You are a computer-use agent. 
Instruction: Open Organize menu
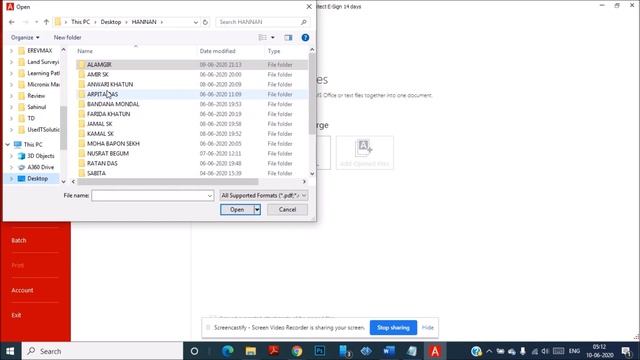tap(25, 38)
